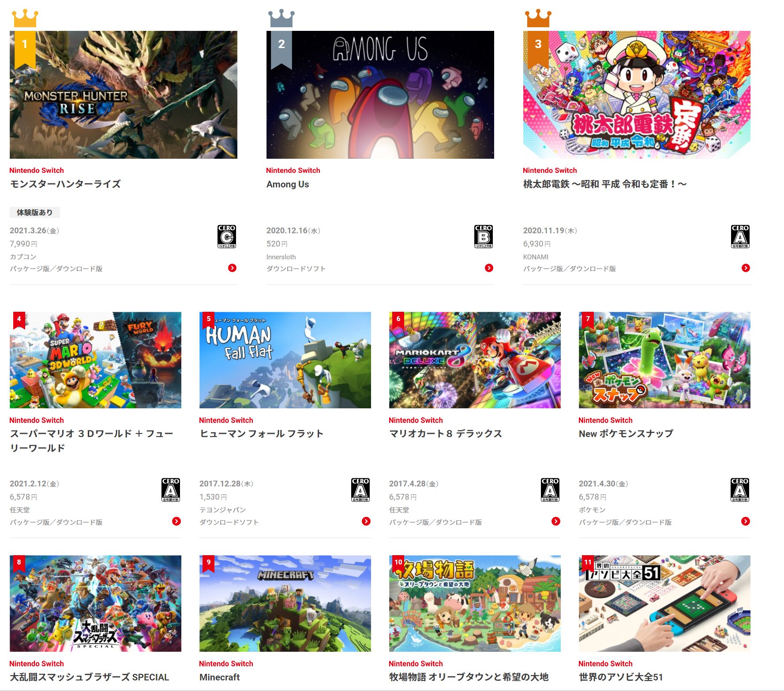Open the Among Us title link
784x691 pixels.
[x=288, y=184]
